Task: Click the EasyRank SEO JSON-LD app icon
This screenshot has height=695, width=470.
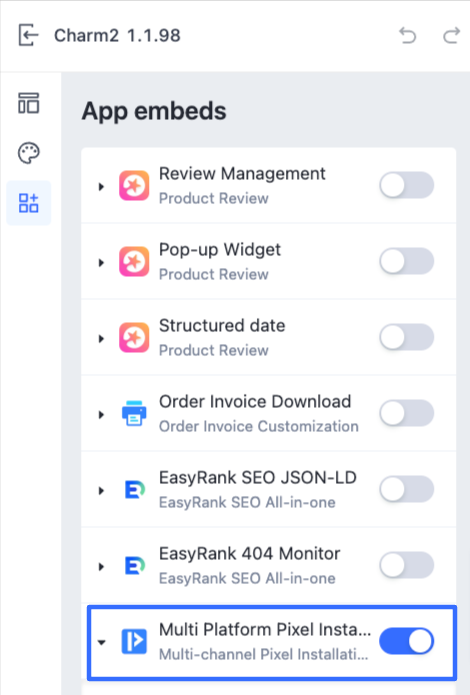Action: tap(134, 489)
